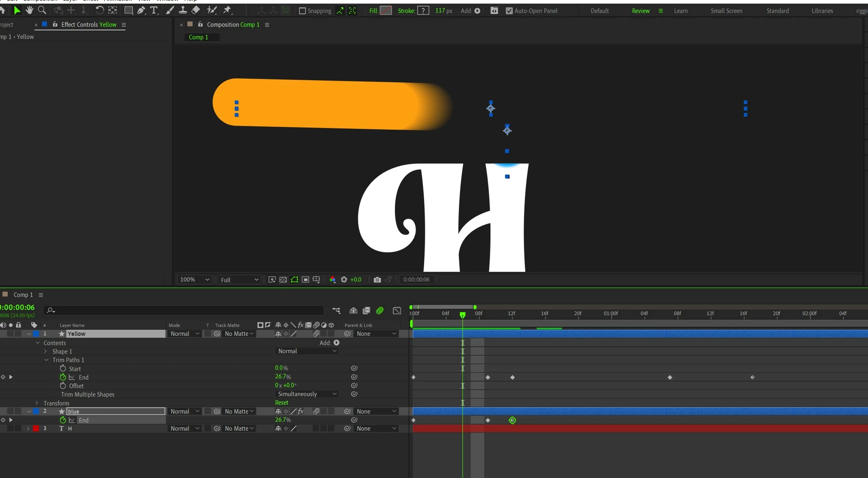Screen dimensions: 868x478
Task: Select the Eraser tool
Action: pos(195,10)
